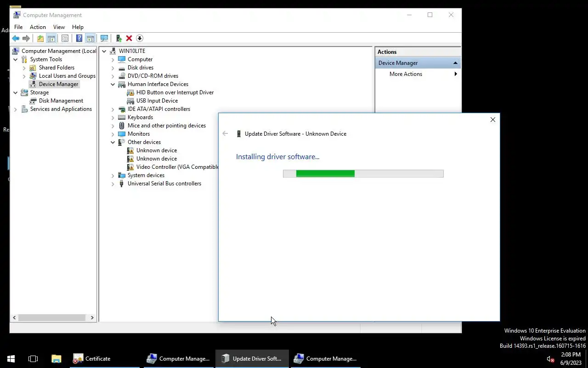Screen dimensions: 588x368
Task: Click the Forward arrow in Computer Management toolbar
Action: tap(26, 39)
